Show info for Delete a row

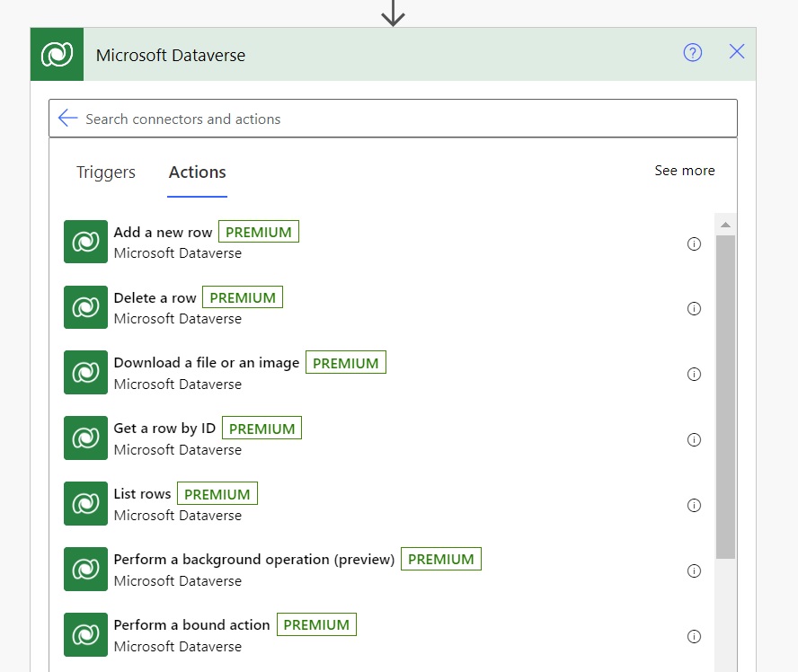tap(694, 309)
